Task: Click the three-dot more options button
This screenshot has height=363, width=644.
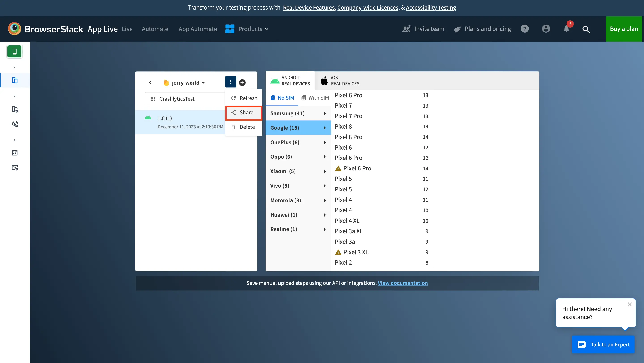Action: point(230,82)
